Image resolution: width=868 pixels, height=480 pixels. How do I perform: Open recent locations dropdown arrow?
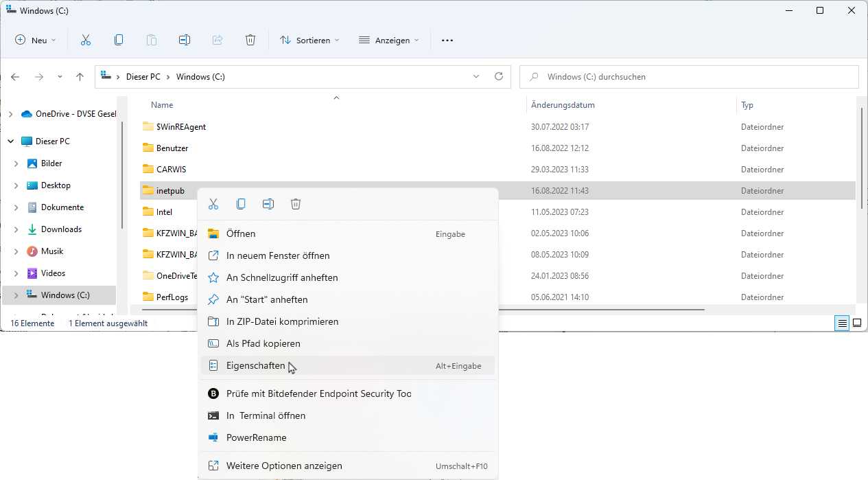(60, 77)
